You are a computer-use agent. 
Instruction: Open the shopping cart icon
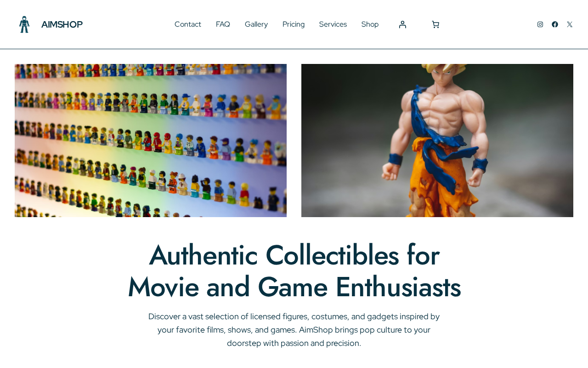pyautogui.click(x=435, y=24)
